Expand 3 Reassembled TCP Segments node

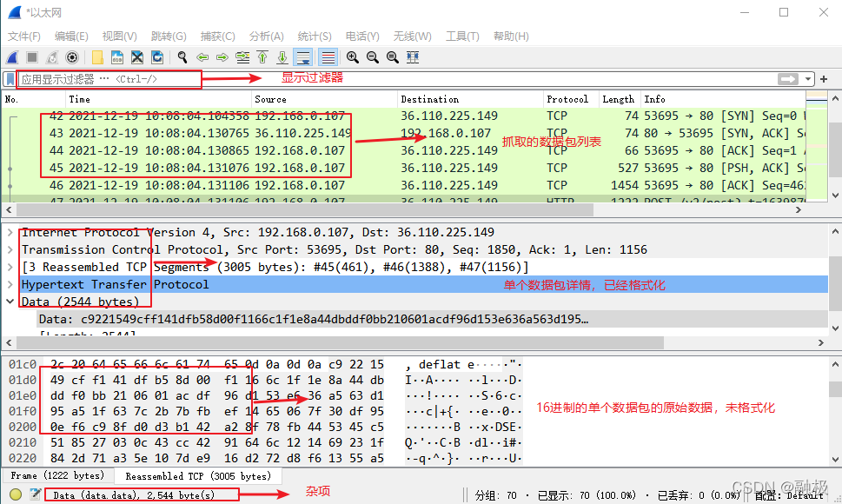point(10,268)
